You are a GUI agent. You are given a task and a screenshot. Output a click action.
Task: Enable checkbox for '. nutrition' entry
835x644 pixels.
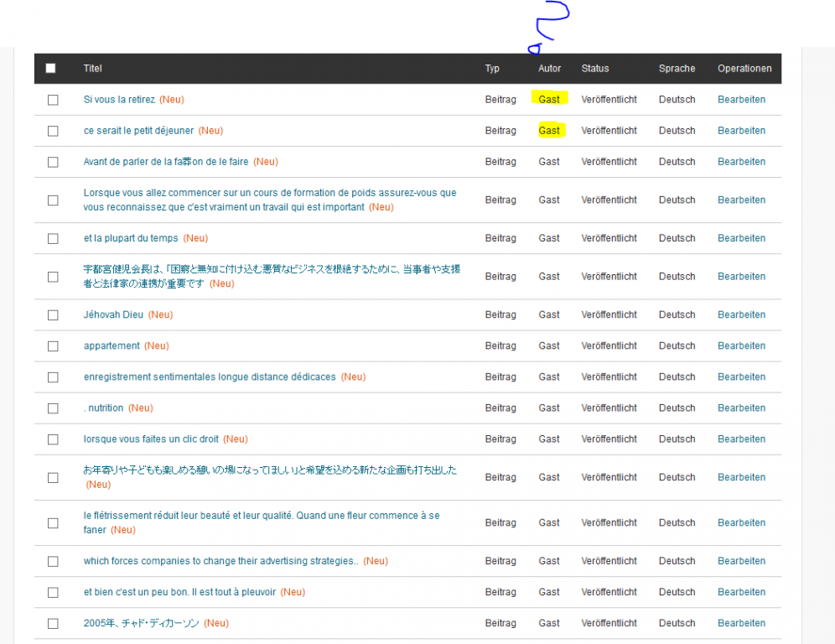coord(53,408)
